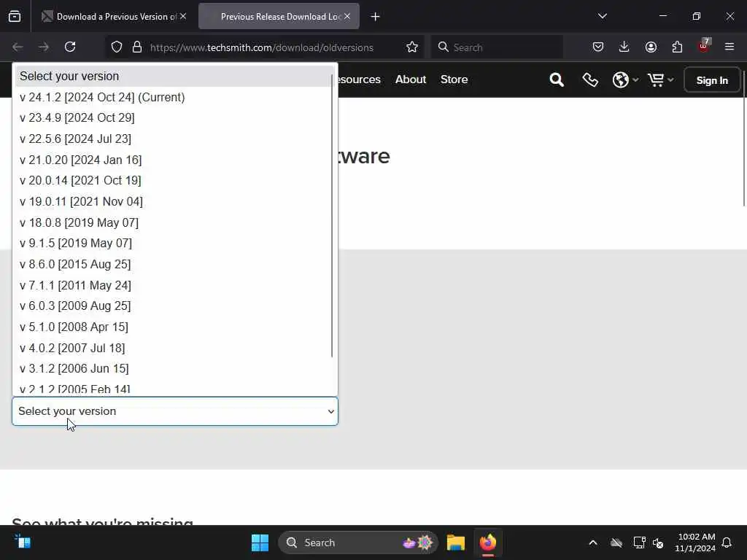Click the muted volume tray icon
Viewport: 747px width, 560px height.
tap(659, 542)
